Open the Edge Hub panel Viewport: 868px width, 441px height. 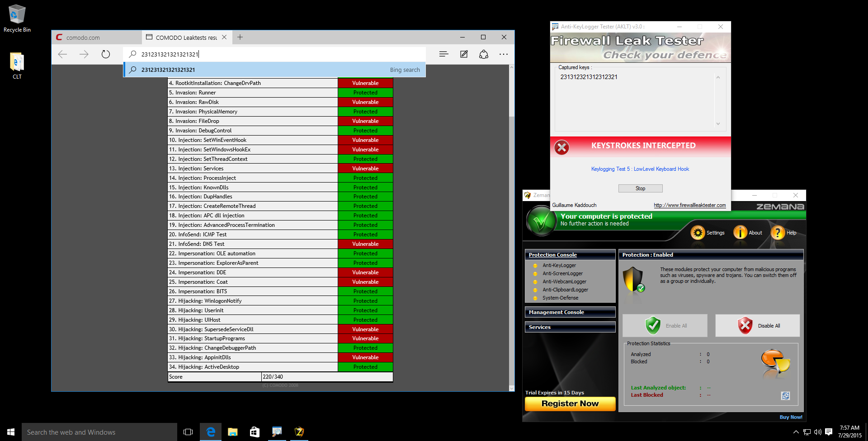coord(443,54)
